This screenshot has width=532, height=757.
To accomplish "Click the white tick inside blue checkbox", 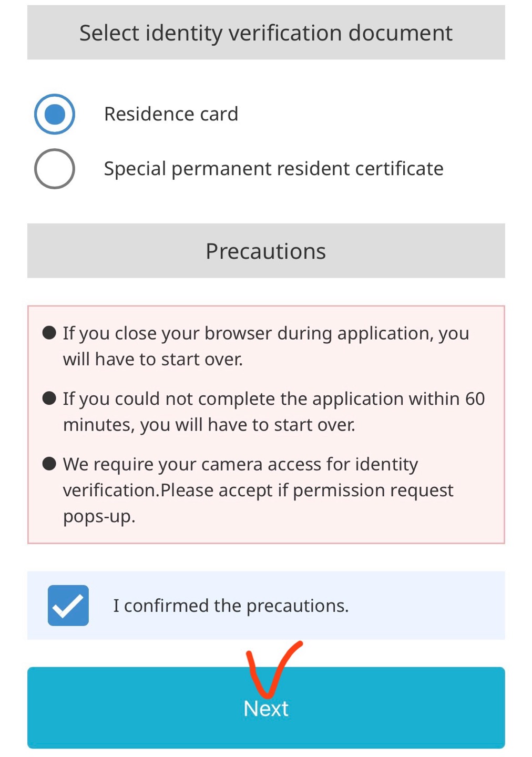I will (x=68, y=606).
